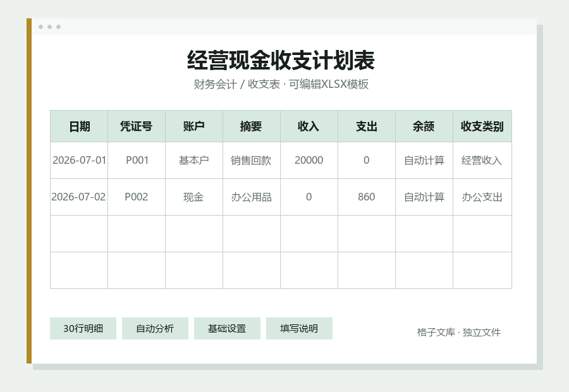Viewport: 569px width, 392px height.
Task: Click the 办公支出 category cell
Action: click(x=482, y=197)
